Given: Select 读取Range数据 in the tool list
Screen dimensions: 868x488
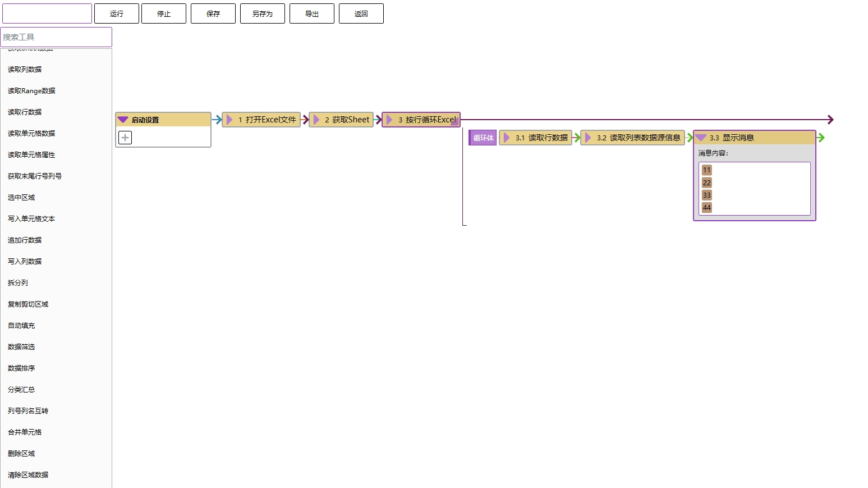Looking at the screenshot, I should [31, 91].
